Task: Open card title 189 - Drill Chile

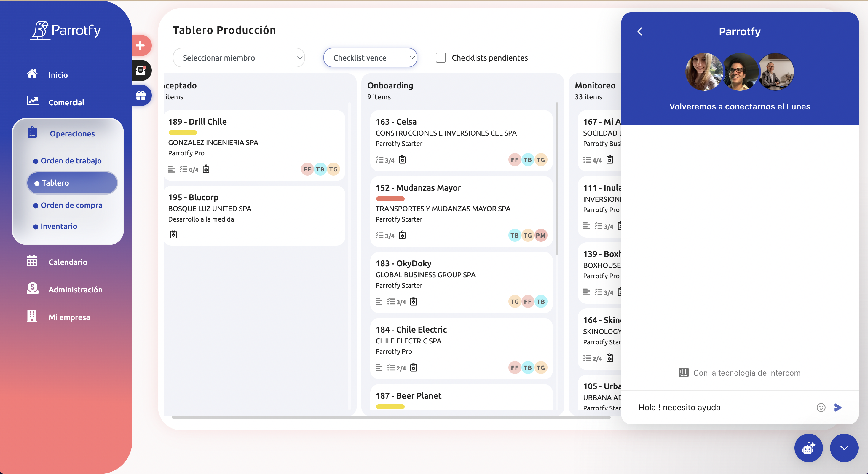Action: pyautogui.click(x=197, y=122)
